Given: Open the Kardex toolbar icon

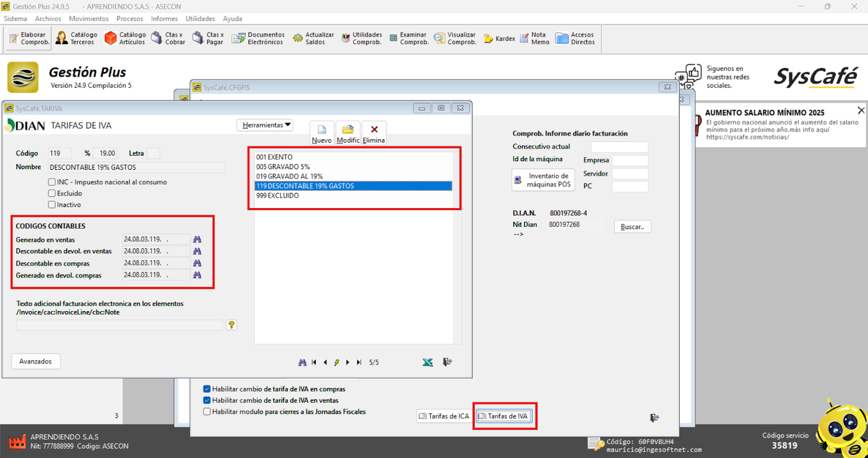Looking at the screenshot, I should (x=499, y=38).
